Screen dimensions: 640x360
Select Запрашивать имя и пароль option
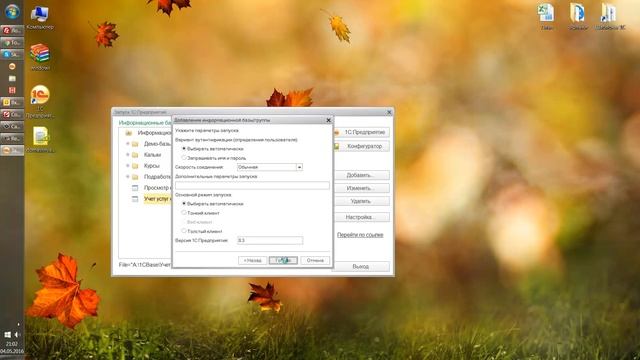point(184,158)
